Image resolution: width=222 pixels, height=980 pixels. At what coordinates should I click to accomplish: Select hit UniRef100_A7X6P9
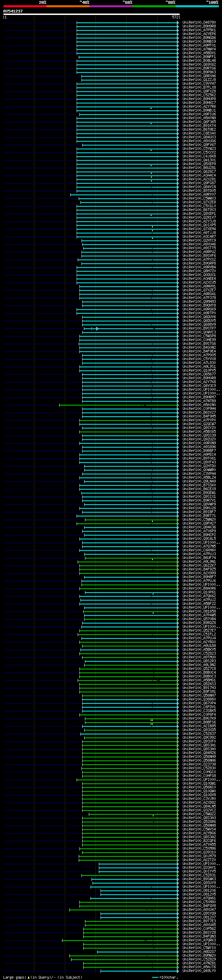(199, 531)
